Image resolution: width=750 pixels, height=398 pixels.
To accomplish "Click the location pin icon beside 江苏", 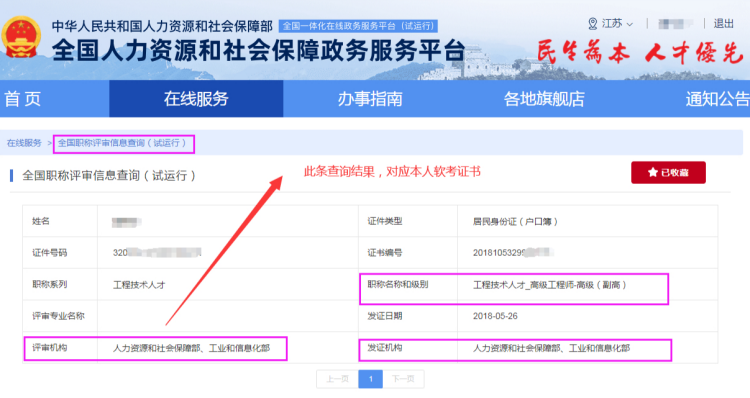I will (x=593, y=23).
